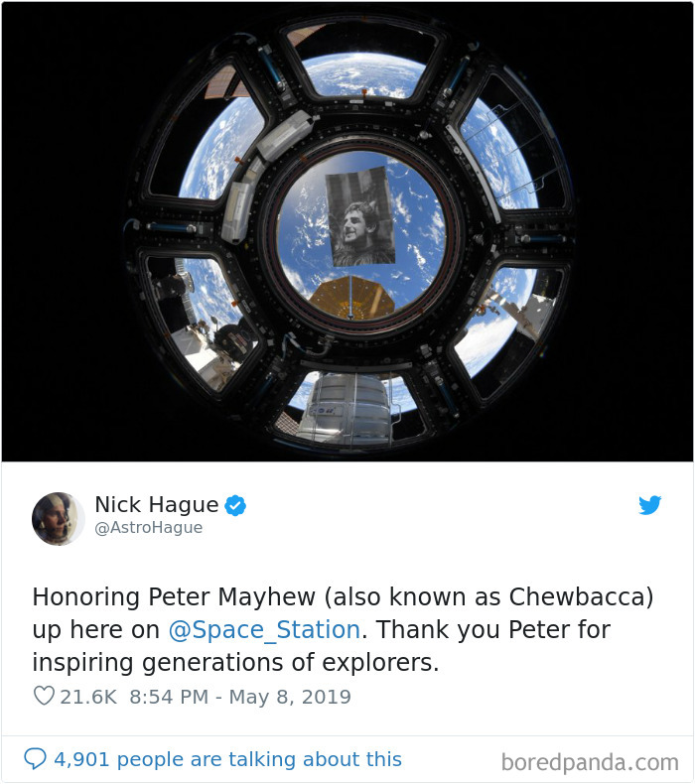Image resolution: width=695 pixels, height=784 pixels.
Task: Like the tweet with the heart icon
Action: pyautogui.click(x=44, y=696)
